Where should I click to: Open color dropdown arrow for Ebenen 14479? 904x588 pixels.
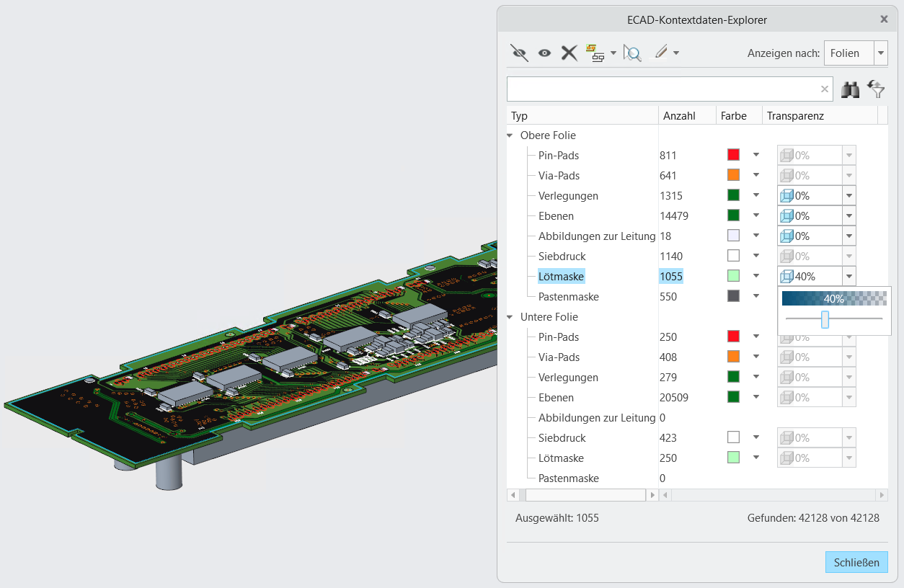click(756, 215)
